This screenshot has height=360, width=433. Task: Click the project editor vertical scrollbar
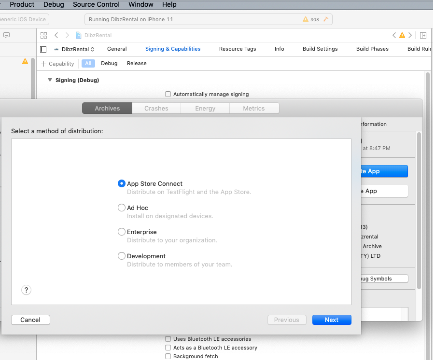coord(428,217)
